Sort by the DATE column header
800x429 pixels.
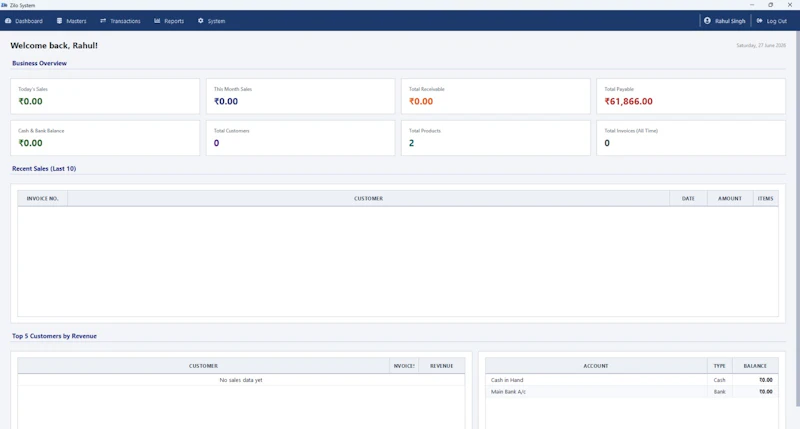pos(688,198)
